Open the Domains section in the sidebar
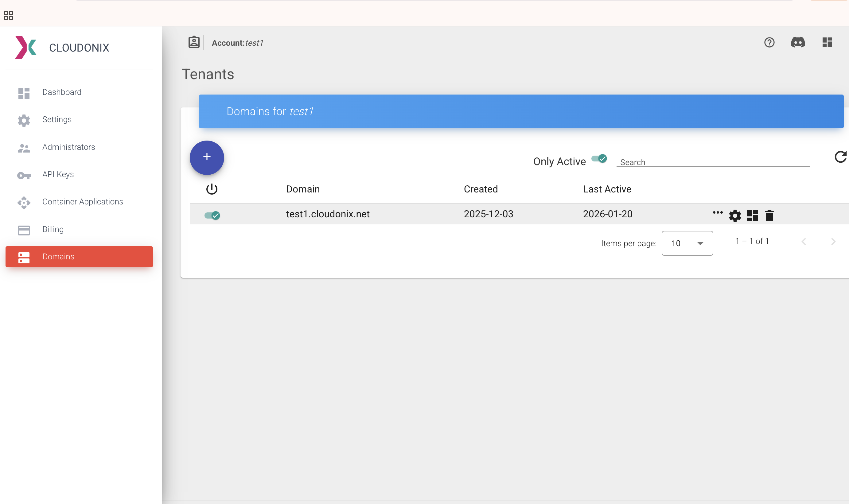 (x=58, y=256)
